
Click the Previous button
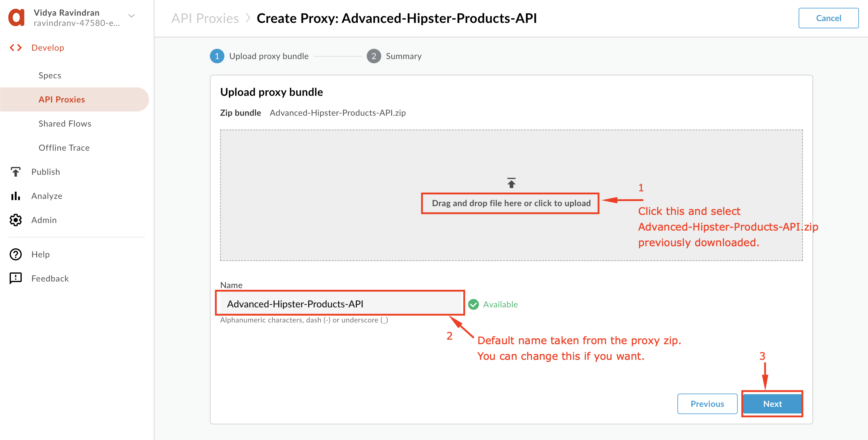[707, 404]
